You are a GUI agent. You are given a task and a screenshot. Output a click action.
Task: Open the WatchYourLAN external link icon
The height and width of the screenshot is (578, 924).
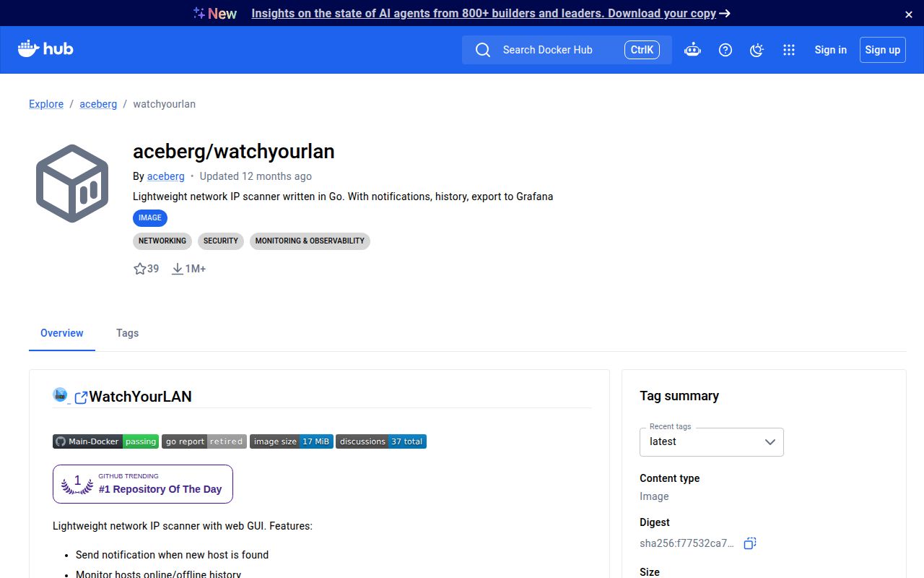pyautogui.click(x=81, y=397)
